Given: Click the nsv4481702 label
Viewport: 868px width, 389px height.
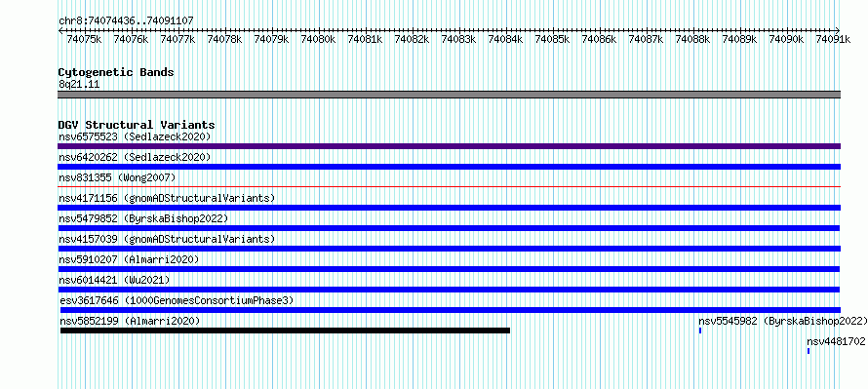Looking at the screenshot, I should [x=836, y=342].
